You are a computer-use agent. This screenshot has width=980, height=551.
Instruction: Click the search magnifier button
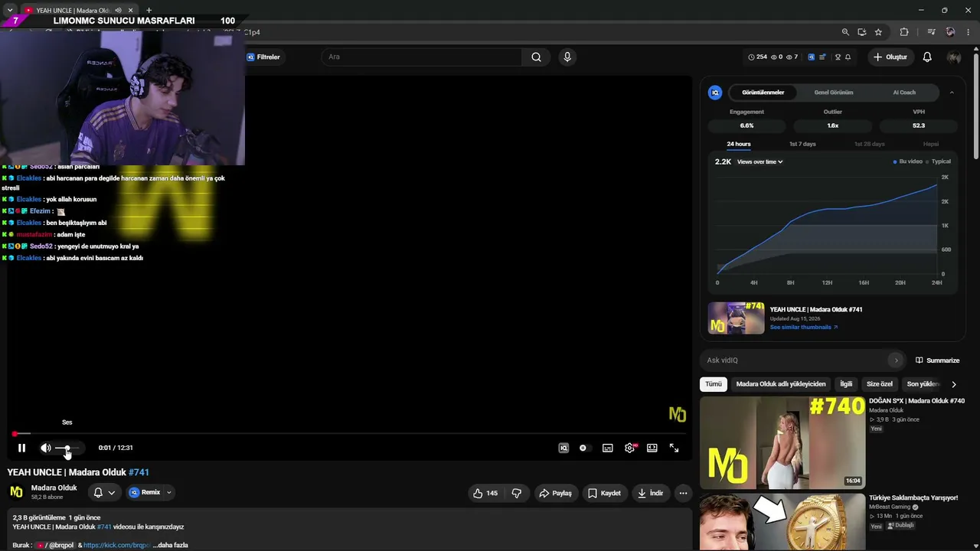(536, 57)
